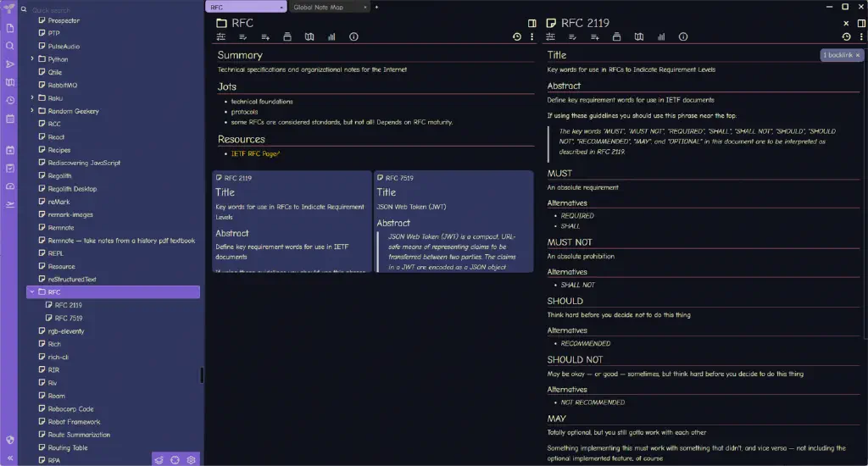Open note info in RFC 2119 ribbon
This screenshot has width=868, height=466.
pyautogui.click(x=683, y=37)
